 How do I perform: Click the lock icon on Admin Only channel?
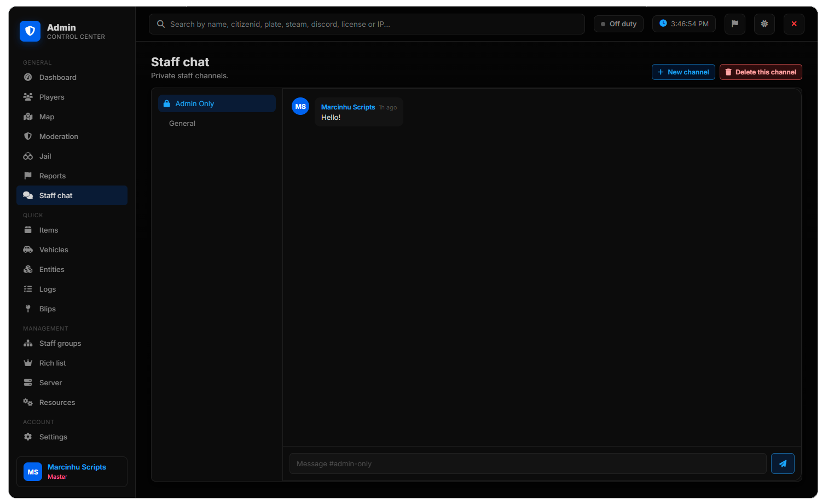click(167, 103)
